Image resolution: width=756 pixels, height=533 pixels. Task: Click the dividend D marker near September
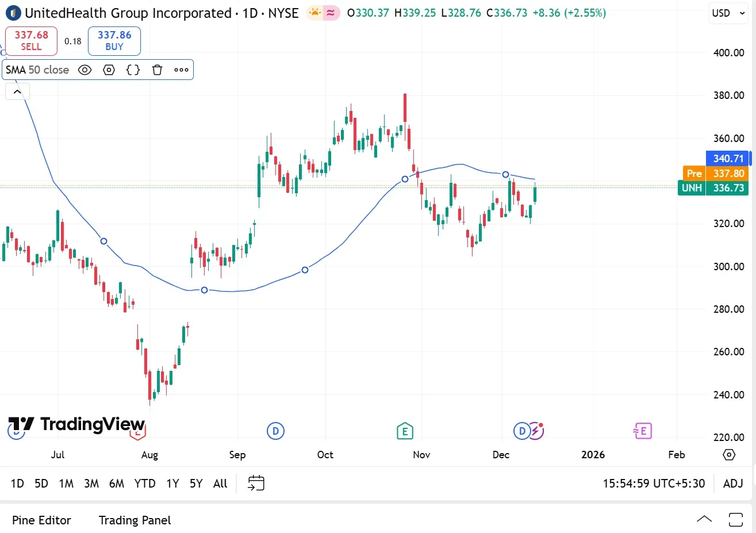[x=275, y=431]
